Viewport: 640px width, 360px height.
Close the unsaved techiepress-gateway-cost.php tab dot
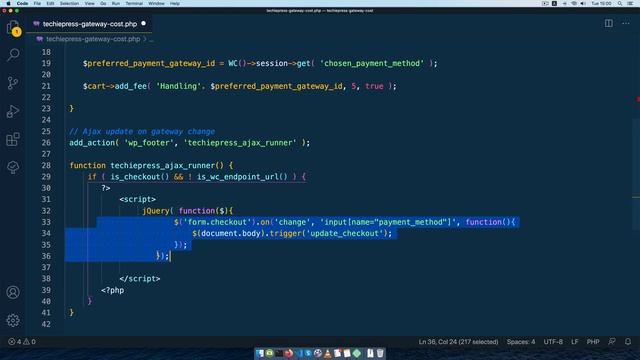pos(143,24)
